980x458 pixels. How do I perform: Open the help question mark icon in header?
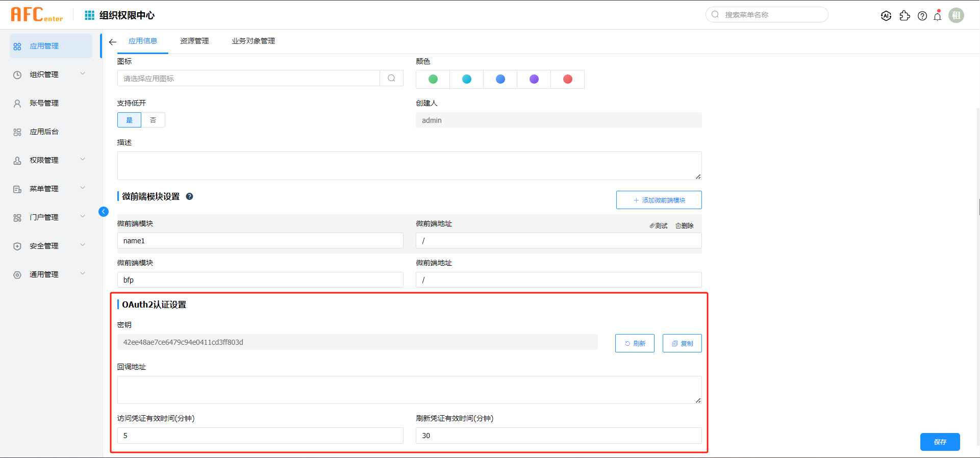point(922,16)
